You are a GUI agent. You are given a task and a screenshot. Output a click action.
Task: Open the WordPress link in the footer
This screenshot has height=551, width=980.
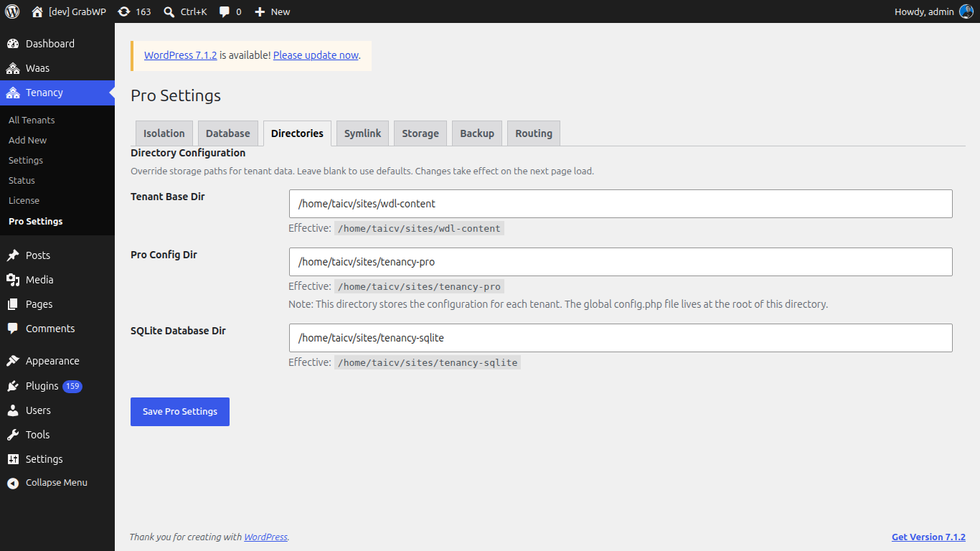(x=265, y=537)
